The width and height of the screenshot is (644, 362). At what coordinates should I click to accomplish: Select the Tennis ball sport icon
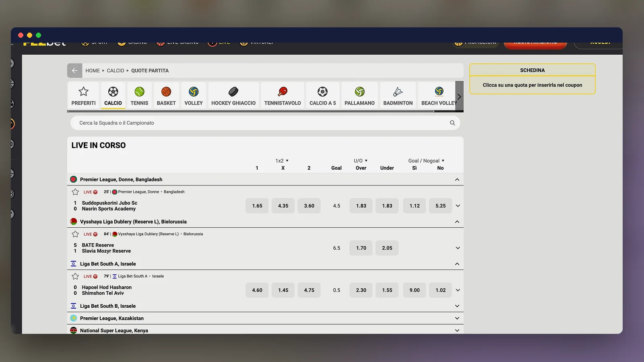point(139,92)
